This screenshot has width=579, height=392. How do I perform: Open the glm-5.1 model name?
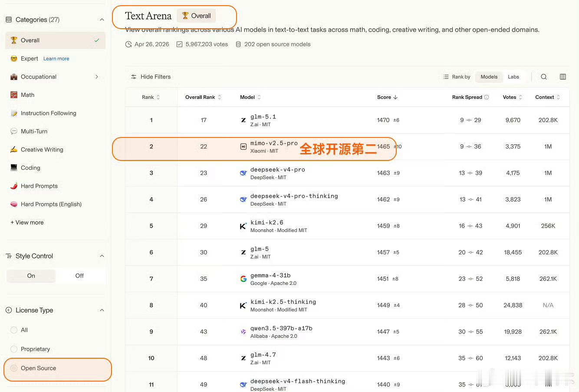pos(263,117)
